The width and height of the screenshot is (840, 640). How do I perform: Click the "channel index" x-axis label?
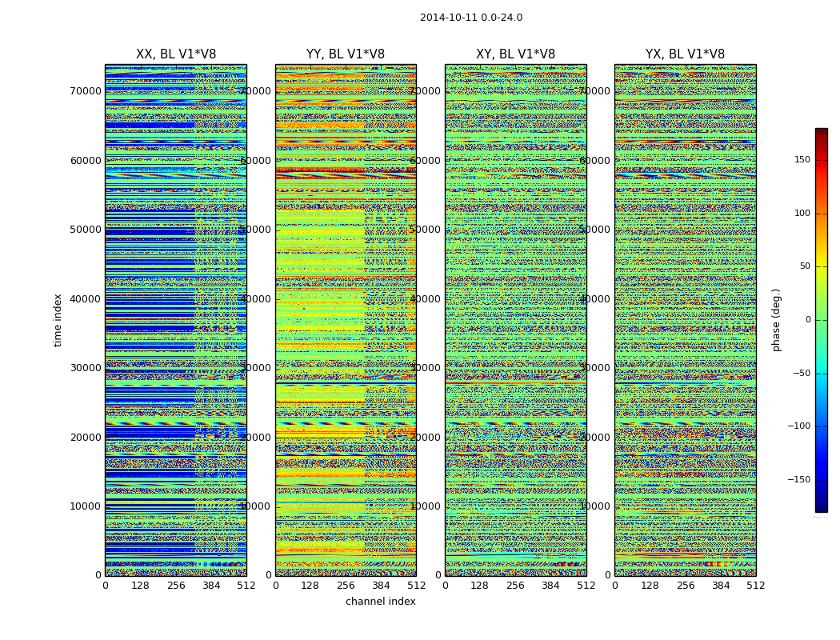coord(380,602)
